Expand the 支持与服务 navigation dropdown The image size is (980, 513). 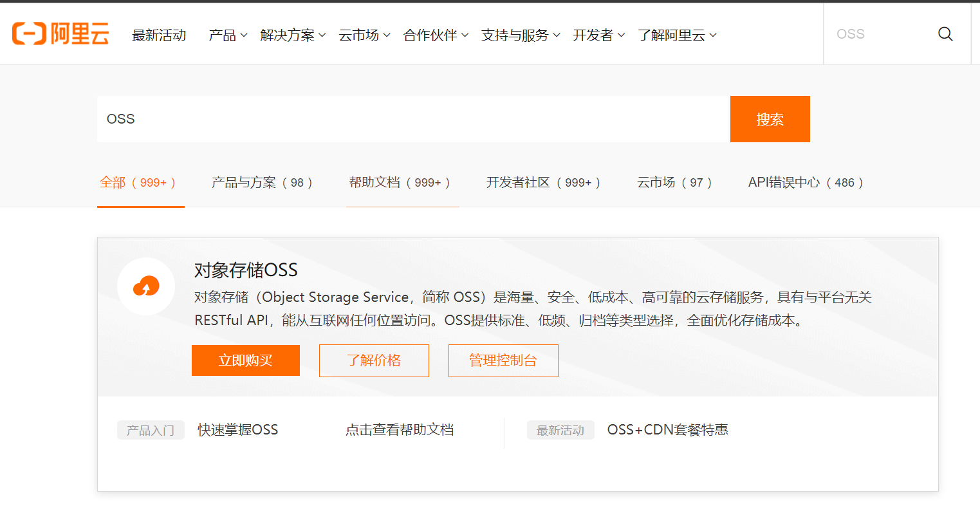point(521,35)
